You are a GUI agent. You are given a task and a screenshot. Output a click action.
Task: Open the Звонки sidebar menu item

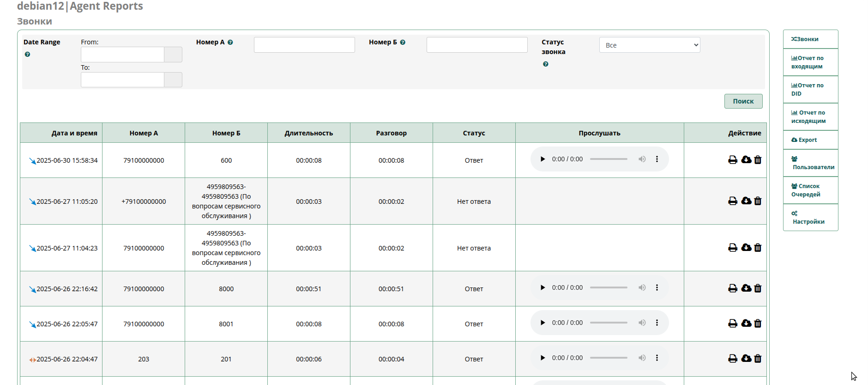click(810, 39)
